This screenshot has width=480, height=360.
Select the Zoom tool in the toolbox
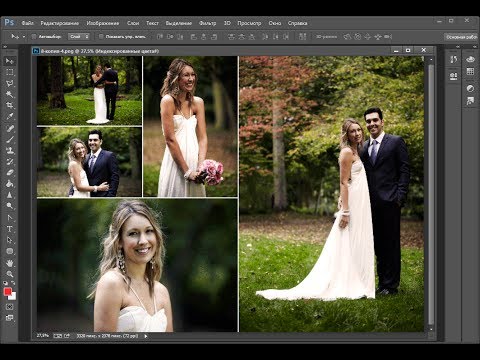pyautogui.click(x=10, y=274)
